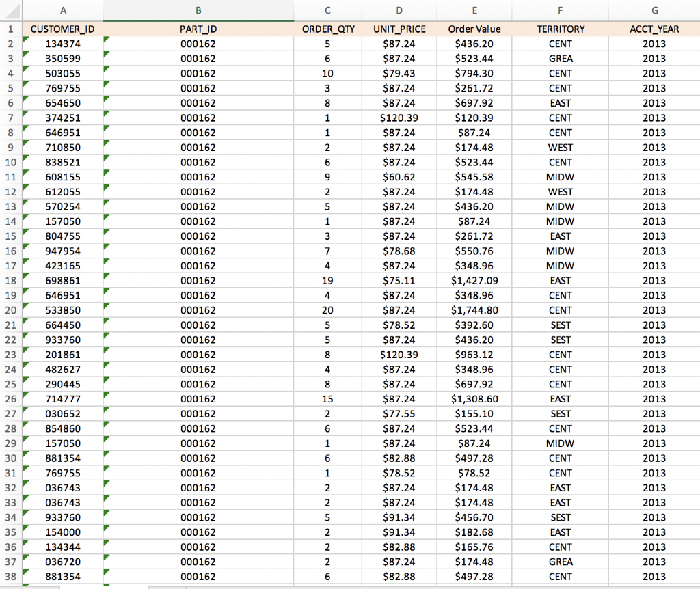Select the CUSTOMER_ID header cell

pyautogui.click(x=63, y=29)
